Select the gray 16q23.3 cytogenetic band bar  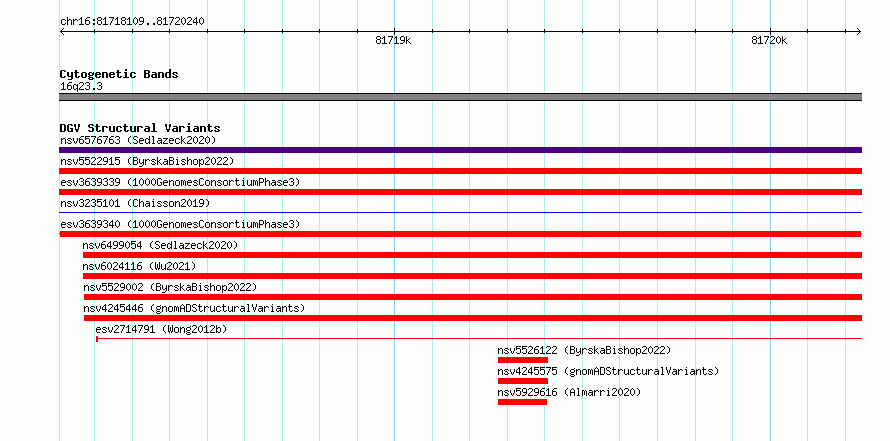click(460, 97)
